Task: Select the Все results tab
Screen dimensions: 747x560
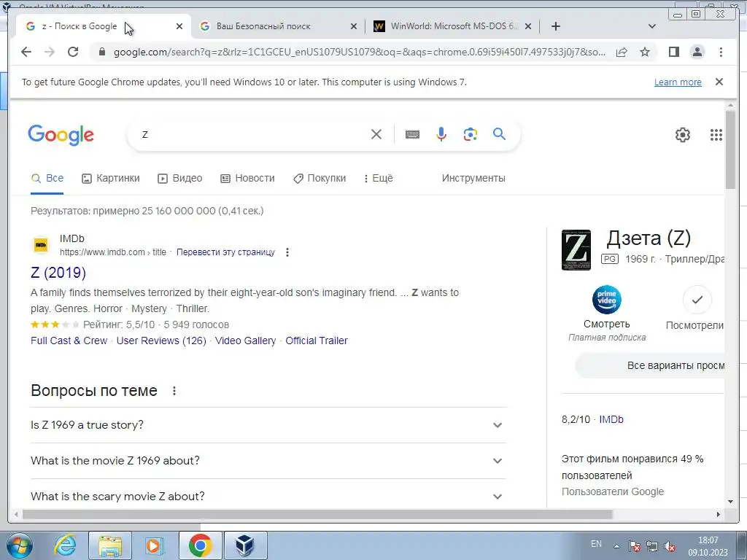Action: click(47, 178)
